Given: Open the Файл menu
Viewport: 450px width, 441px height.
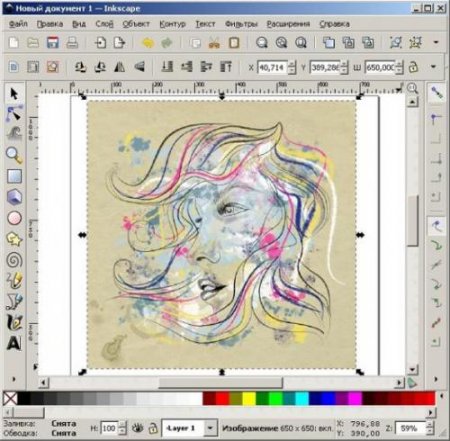Looking at the screenshot, I should 18,24.
